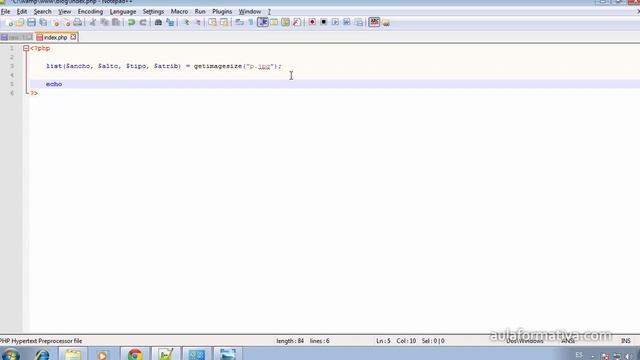This screenshot has width=640, height=360.
Task: Click 'getimagesize' in the code line
Action: (218, 66)
